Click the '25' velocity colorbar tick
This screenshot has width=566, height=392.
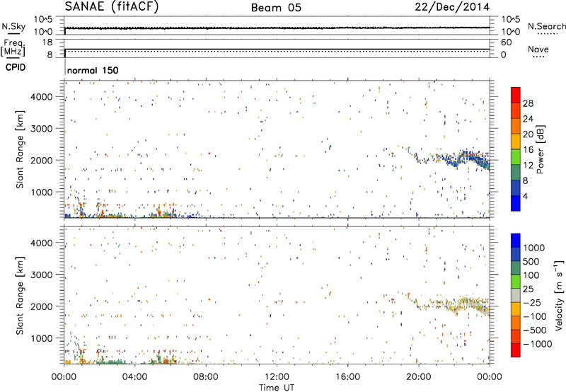click(x=529, y=289)
